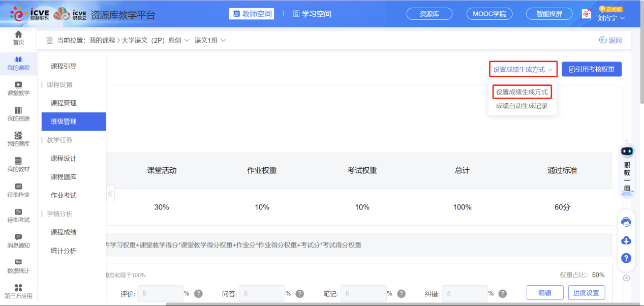Type in the 评价 percentage input field
Image resolution: width=644 pixels, height=306 pixels.
click(161, 293)
